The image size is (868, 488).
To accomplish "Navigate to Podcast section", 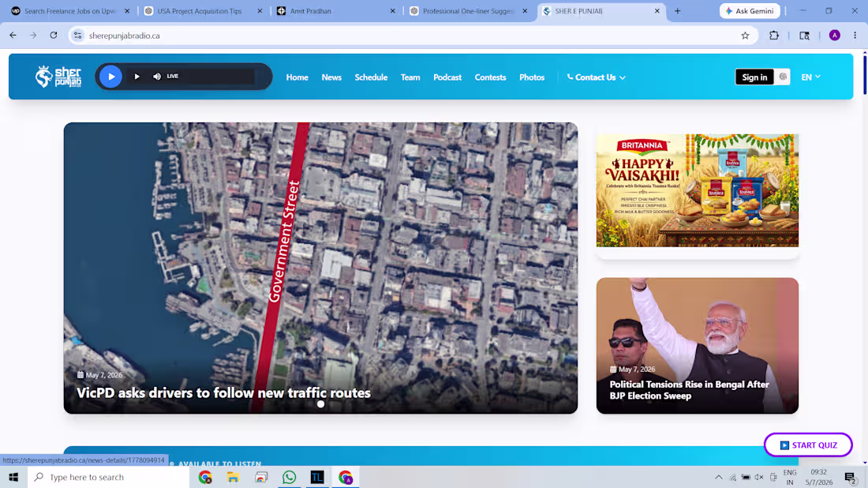I will (x=447, y=77).
